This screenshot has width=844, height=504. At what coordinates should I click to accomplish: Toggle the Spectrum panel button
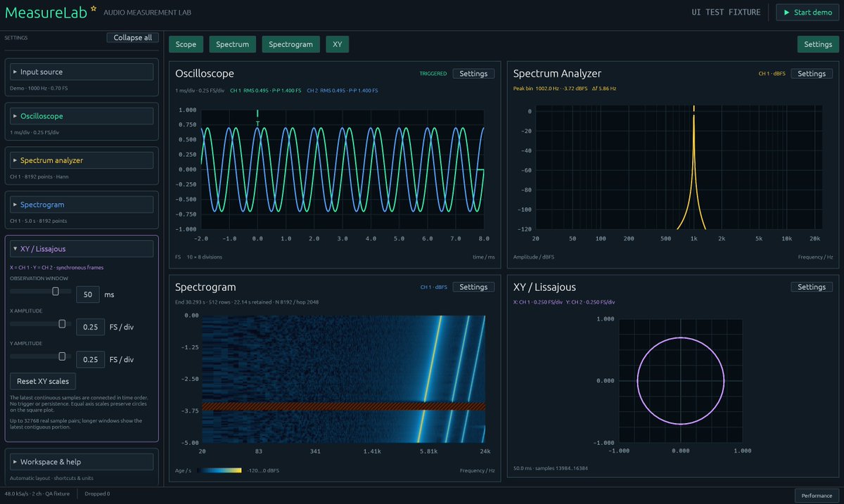coord(233,44)
